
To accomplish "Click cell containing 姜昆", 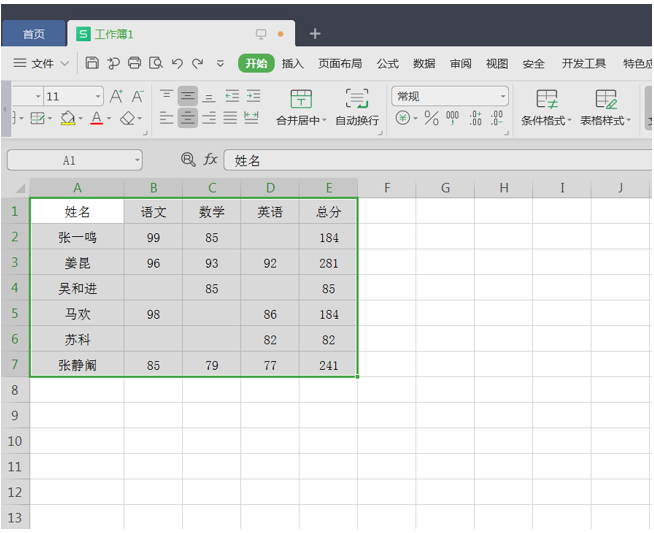I will (77, 263).
